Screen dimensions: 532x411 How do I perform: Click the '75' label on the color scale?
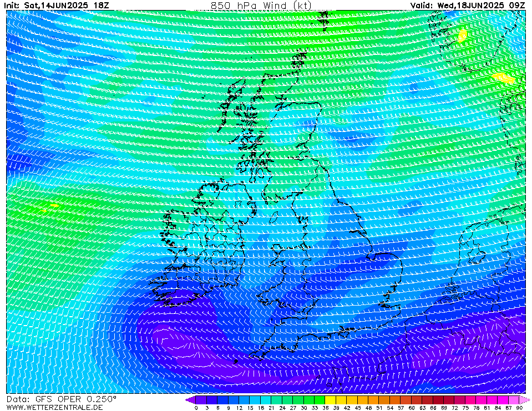(x=466, y=408)
